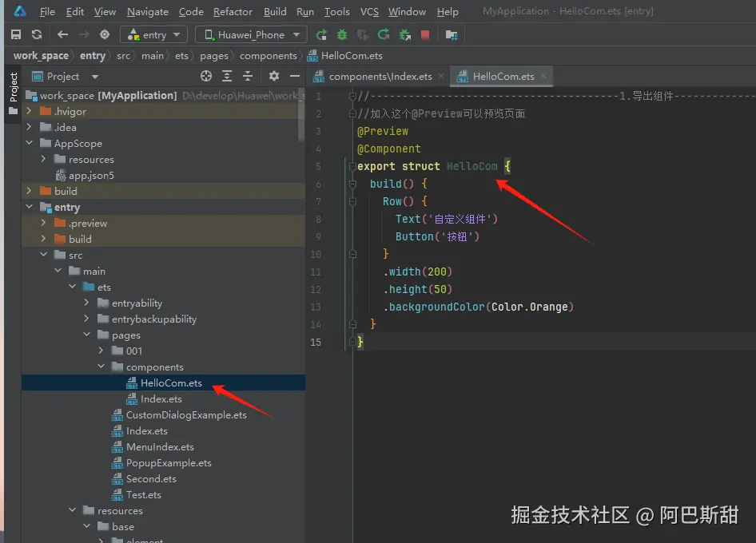
Task: Close the HelloCom.ets tab
Action: [543, 76]
